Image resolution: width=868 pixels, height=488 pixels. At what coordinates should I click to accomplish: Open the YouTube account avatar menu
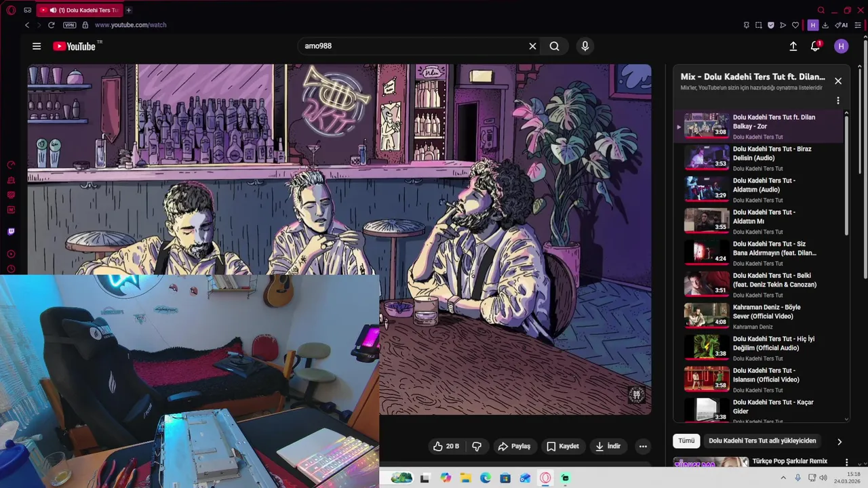(x=842, y=46)
